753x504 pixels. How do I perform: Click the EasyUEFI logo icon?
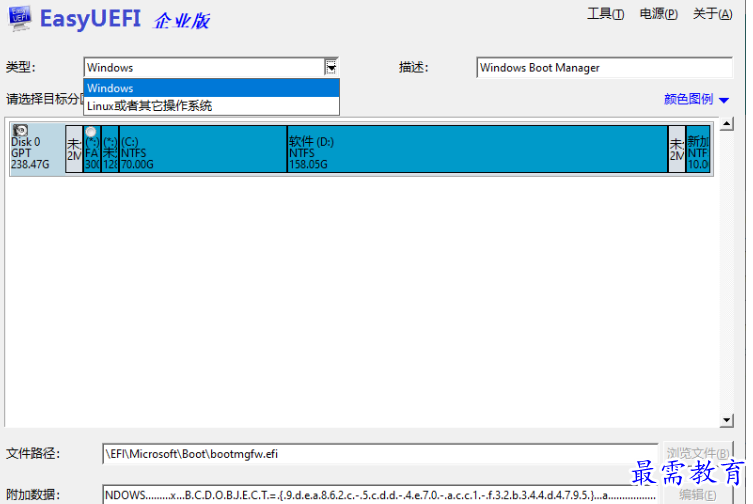pos(19,18)
